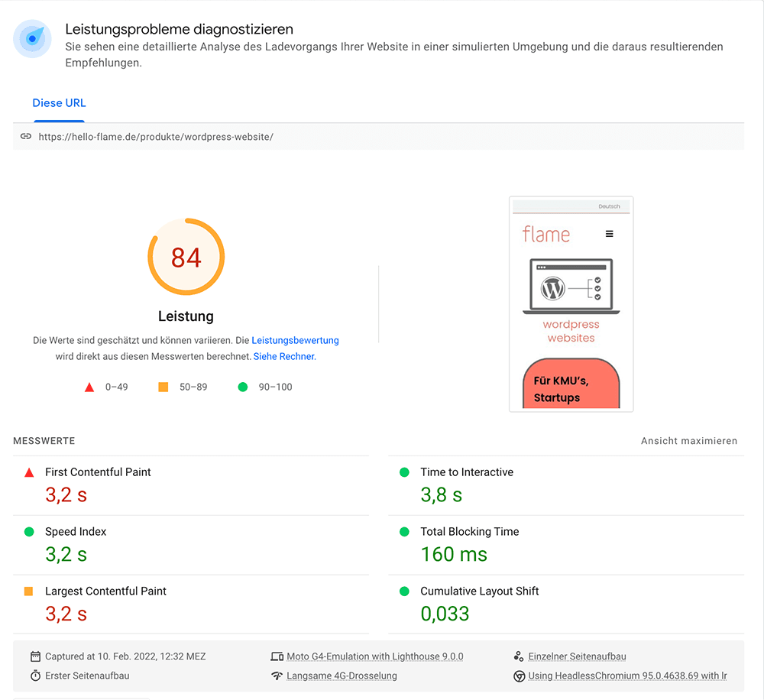Click the mobile page preview thumbnail
The width and height of the screenshot is (764, 700).
(x=571, y=304)
